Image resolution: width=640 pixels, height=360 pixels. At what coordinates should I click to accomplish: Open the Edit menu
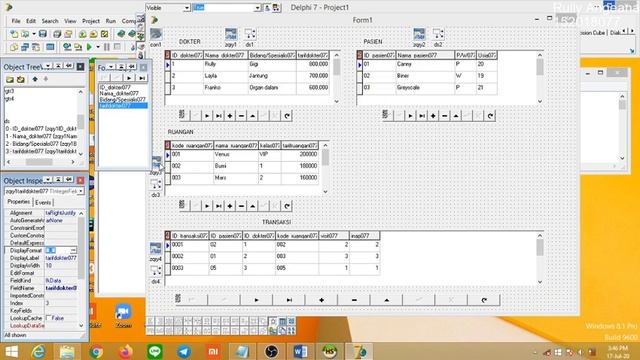(x=31, y=21)
